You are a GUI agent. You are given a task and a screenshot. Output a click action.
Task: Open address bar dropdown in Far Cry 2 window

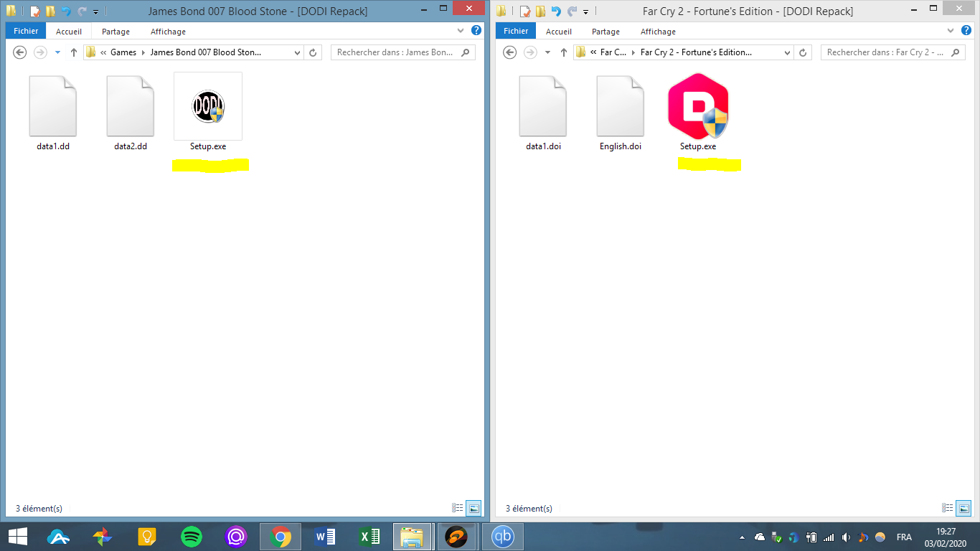coord(787,52)
